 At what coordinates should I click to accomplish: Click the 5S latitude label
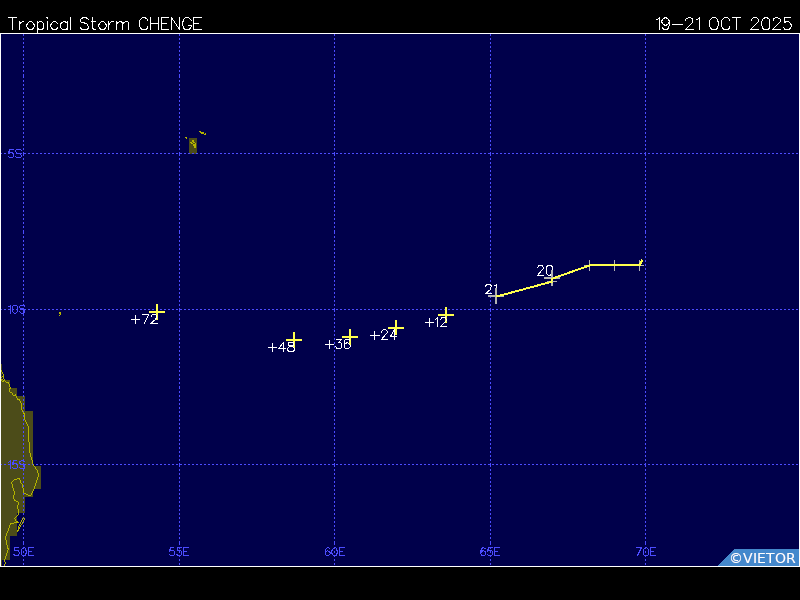coord(15,154)
